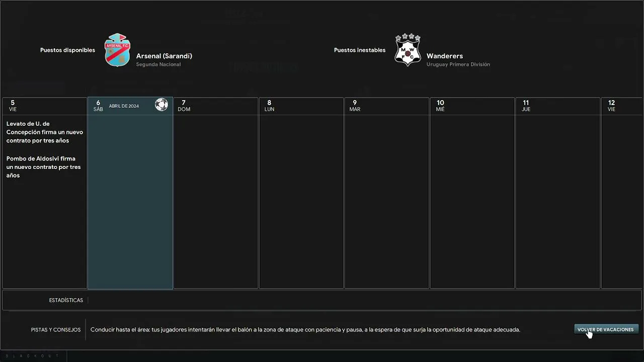Viewport: 644px width, 362px height.
Task: Click the Uruguay Primera División league text
Action: pos(458,64)
